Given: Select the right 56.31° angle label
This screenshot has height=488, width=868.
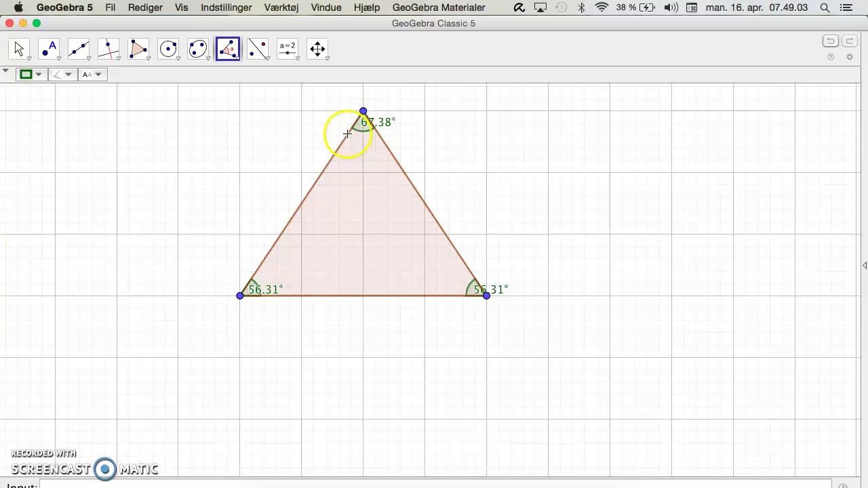Looking at the screenshot, I should point(491,289).
